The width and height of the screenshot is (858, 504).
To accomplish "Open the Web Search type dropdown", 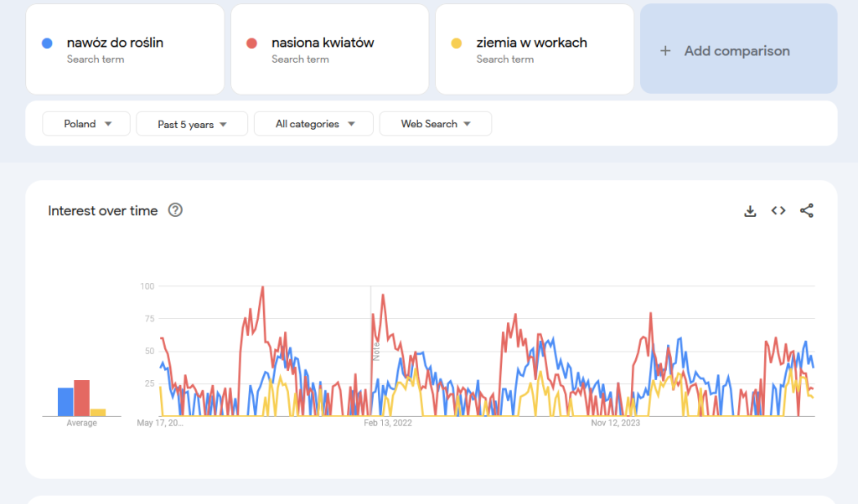I will tap(436, 124).
